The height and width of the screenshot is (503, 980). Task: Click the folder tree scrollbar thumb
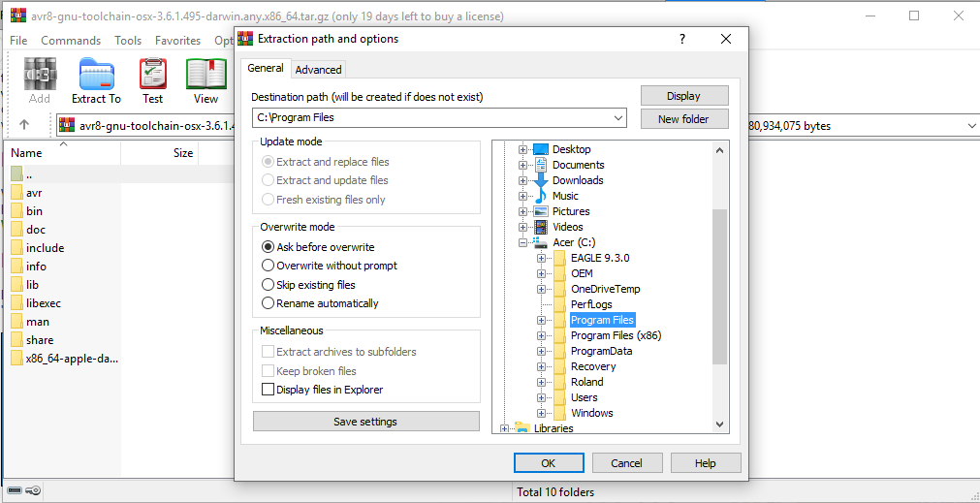point(719,286)
